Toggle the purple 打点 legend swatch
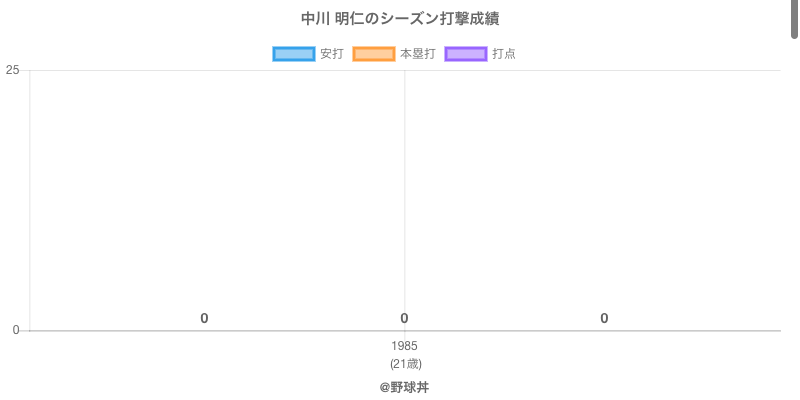This screenshot has height=400, width=800. tap(465, 54)
